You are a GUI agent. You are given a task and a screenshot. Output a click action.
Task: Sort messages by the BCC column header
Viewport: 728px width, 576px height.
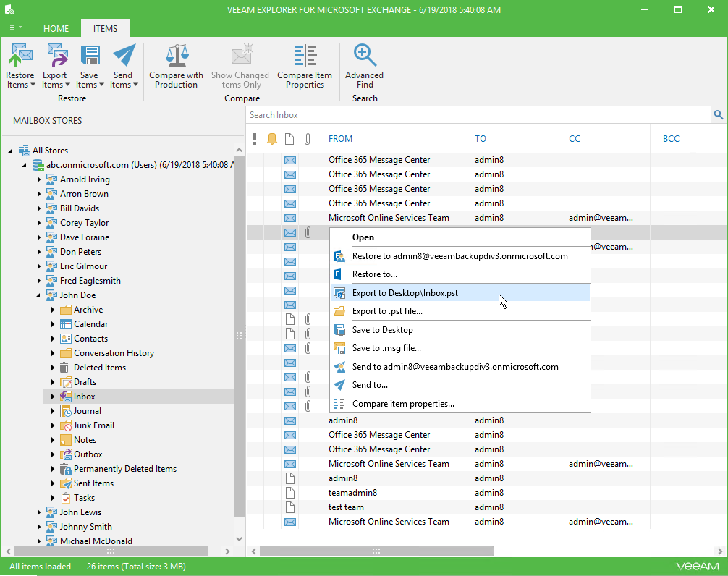tap(671, 138)
